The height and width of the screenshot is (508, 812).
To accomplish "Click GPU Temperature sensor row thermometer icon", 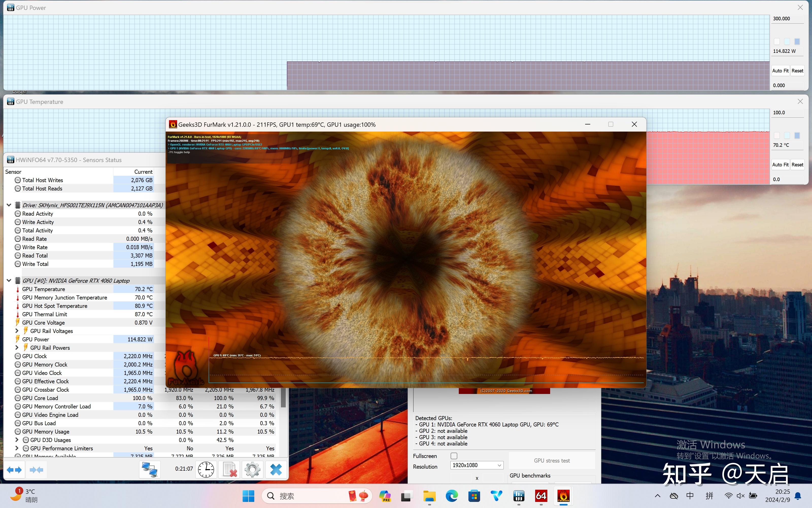I will coord(18,289).
